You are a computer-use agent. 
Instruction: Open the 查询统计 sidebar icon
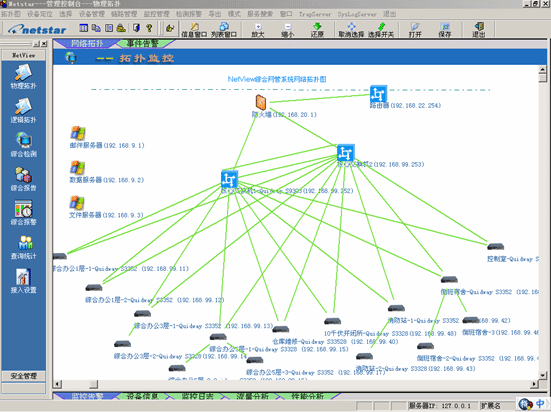click(23, 247)
